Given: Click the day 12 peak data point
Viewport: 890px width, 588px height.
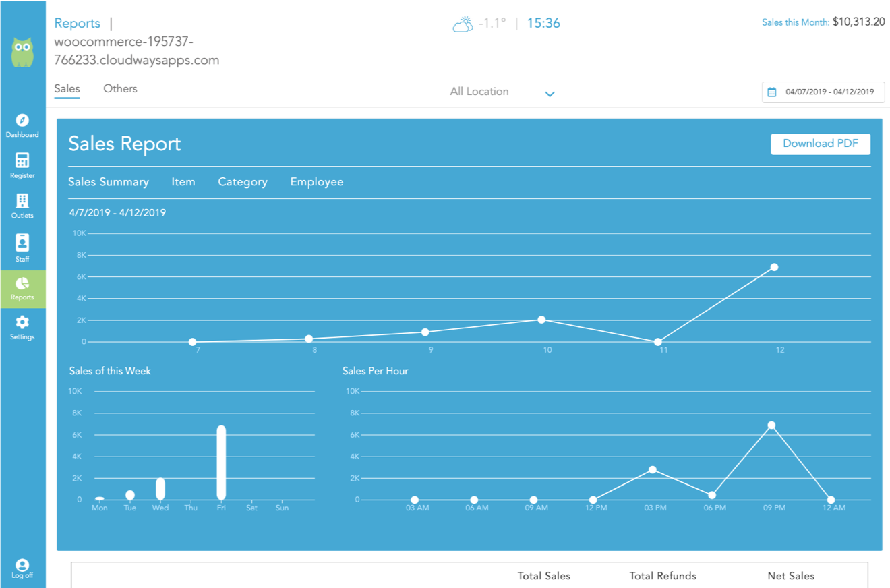Looking at the screenshot, I should click(774, 267).
